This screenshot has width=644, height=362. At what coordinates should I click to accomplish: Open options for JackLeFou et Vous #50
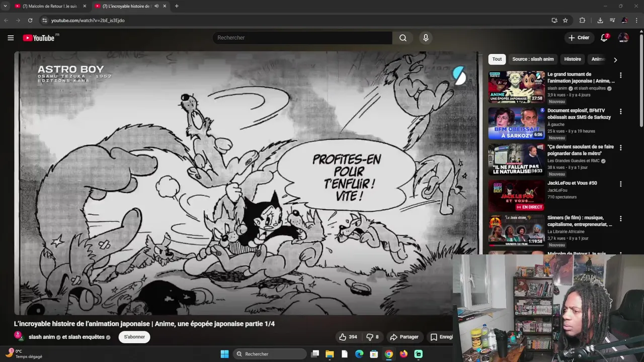point(620,184)
